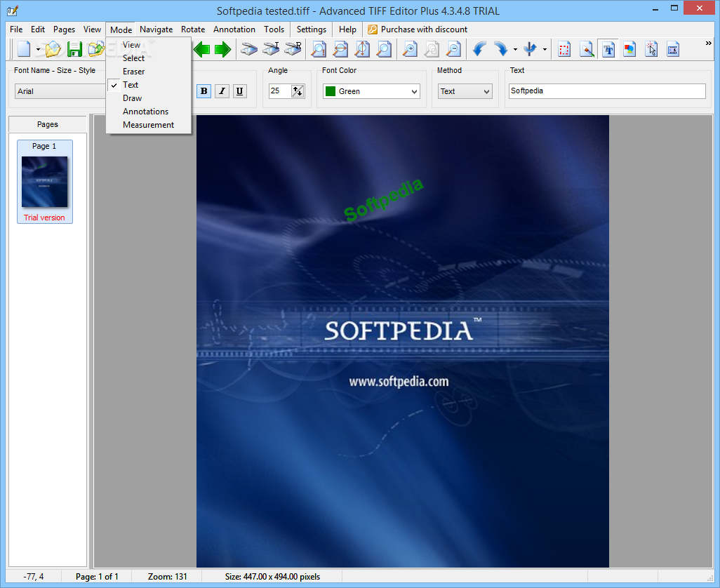Toggle bold font style
The image size is (720, 588).
[x=204, y=91]
